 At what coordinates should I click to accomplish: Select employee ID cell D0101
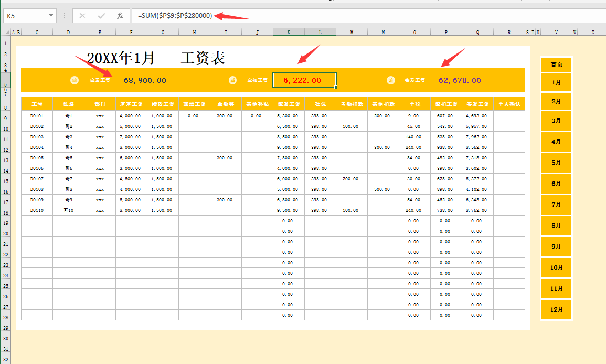coord(37,116)
